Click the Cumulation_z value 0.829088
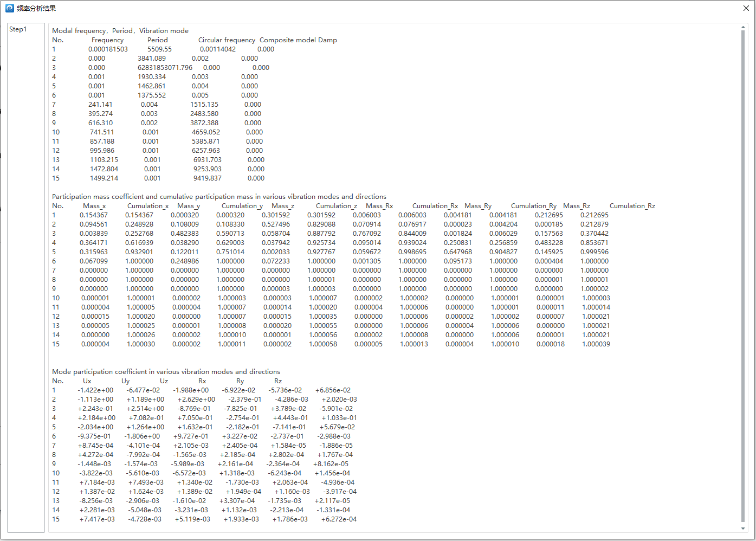This screenshot has width=756, height=541. (321, 224)
